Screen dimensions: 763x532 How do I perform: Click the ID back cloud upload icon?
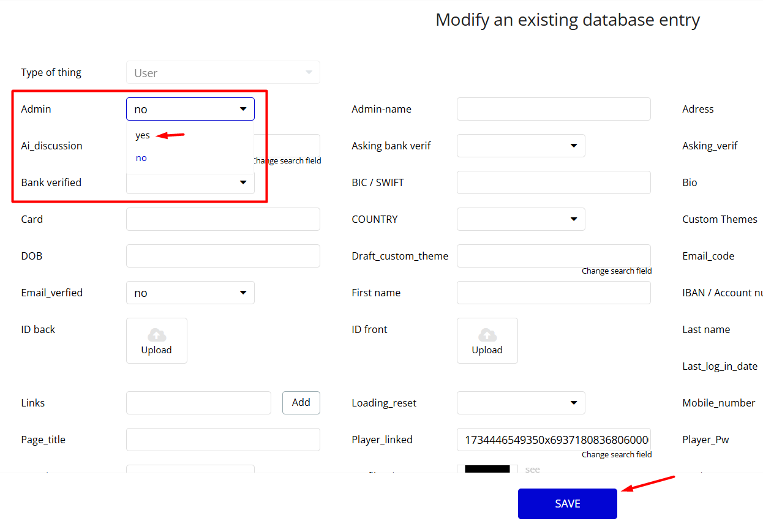point(157,335)
